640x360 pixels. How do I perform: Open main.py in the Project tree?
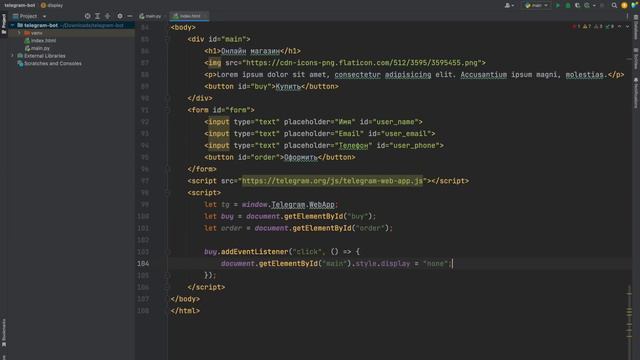coord(40,48)
